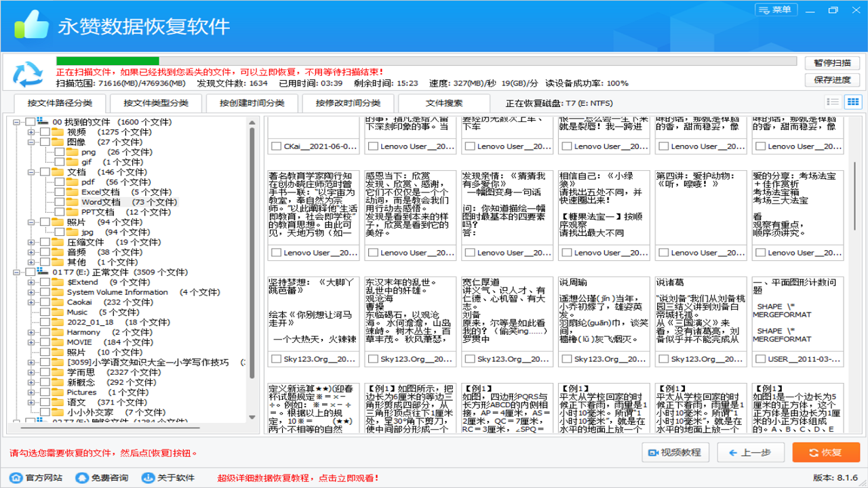The image size is (868, 488).
Task: Tick the CKai__2021-06-0 file checkbox
Action: pyautogui.click(x=276, y=146)
